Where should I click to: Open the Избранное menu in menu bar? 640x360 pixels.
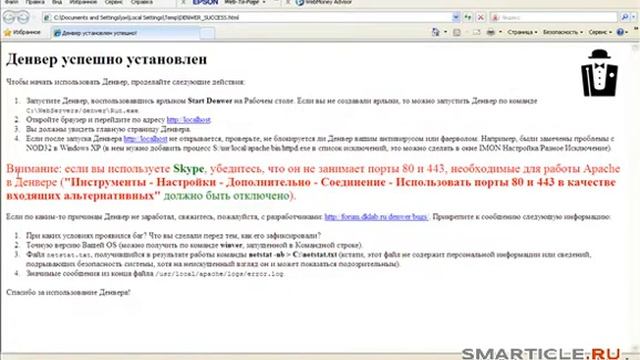coord(83,2)
